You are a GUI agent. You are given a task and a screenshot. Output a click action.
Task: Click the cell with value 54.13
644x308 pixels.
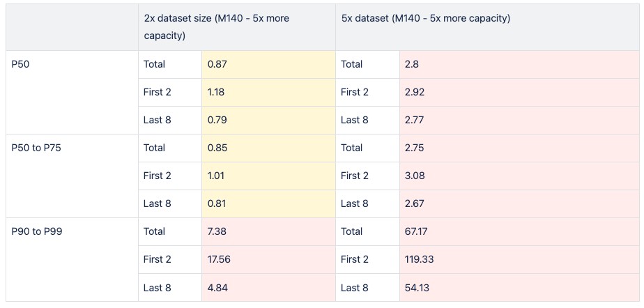pos(519,287)
